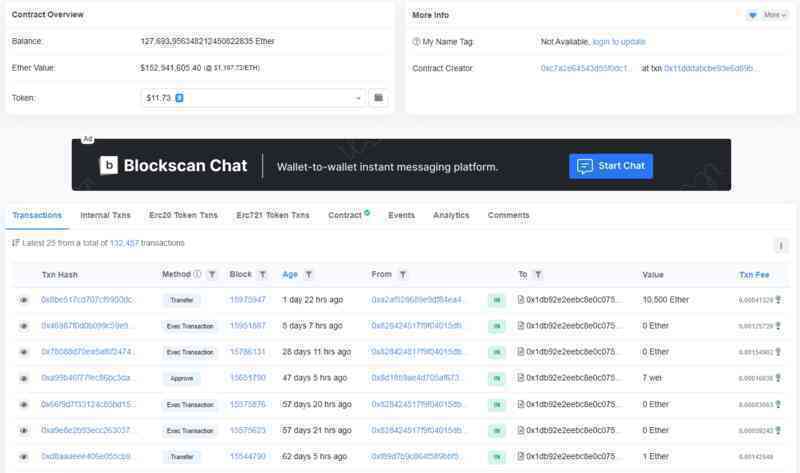Open the Analytics tab

coord(451,215)
